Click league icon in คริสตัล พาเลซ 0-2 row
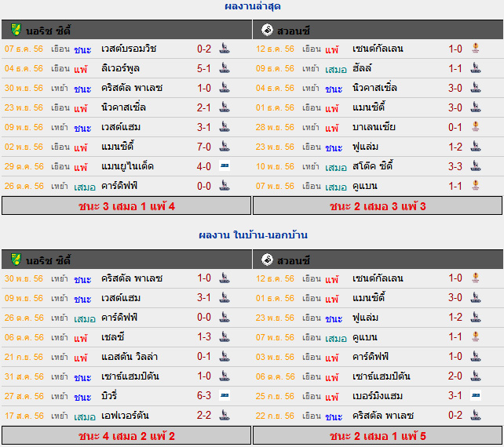 tap(476, 415)
